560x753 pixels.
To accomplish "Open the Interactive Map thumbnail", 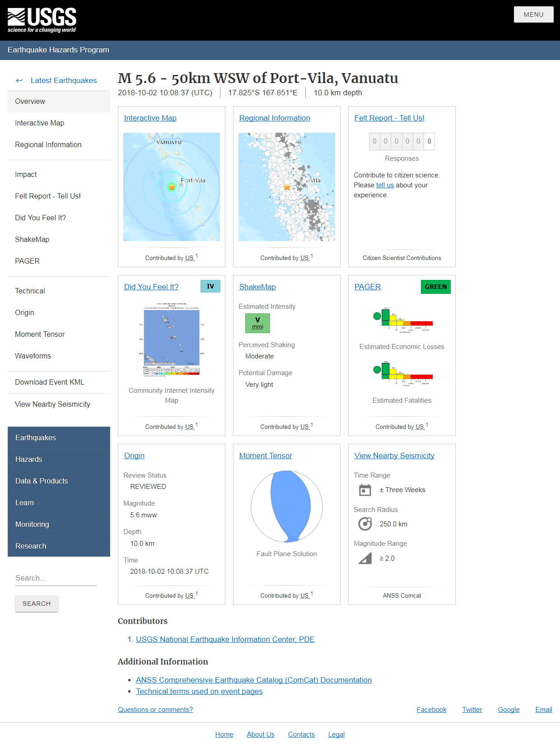I will 172,187.
